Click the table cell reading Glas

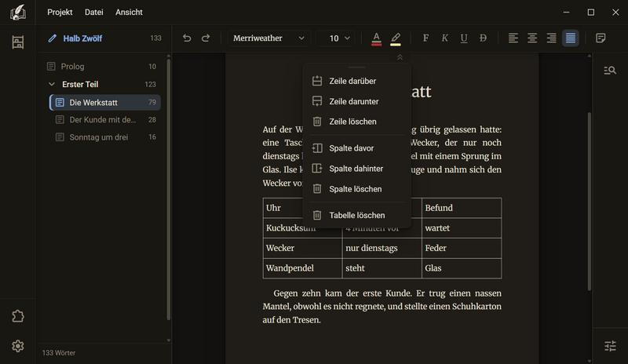point(462,268)
